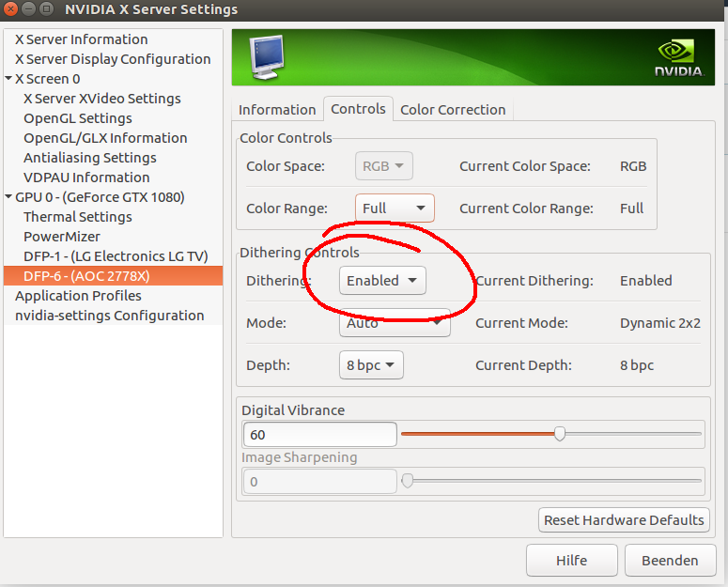Open the Color Range dropdown
Image resolution: width=728 pixels, height=587 pixels.
395,208
